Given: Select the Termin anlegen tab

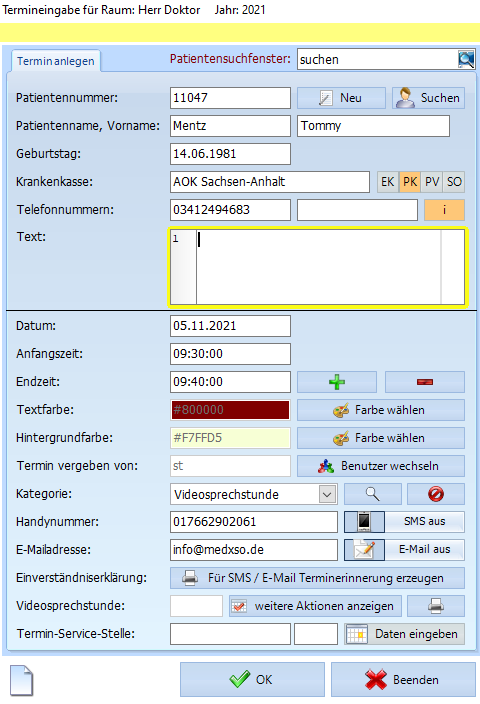Looking at the screenshot, I should point(56,61).
